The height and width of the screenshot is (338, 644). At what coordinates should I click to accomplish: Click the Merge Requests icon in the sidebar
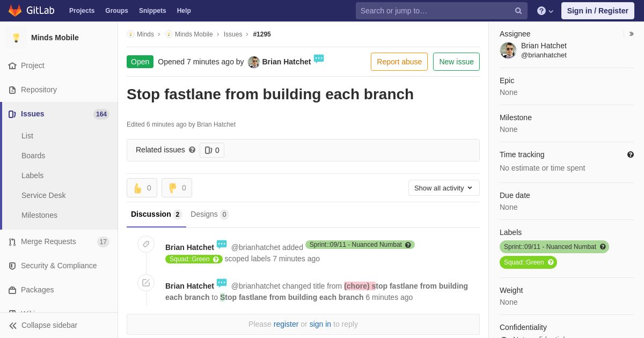12,241
